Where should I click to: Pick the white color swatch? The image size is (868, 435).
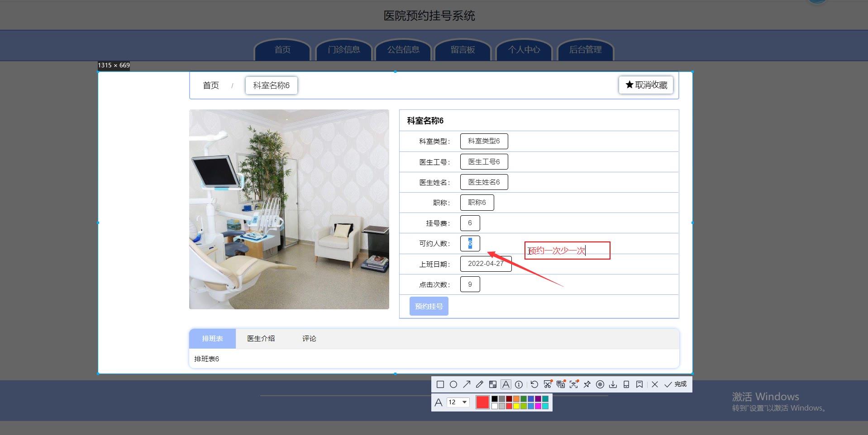coord(495,406)
